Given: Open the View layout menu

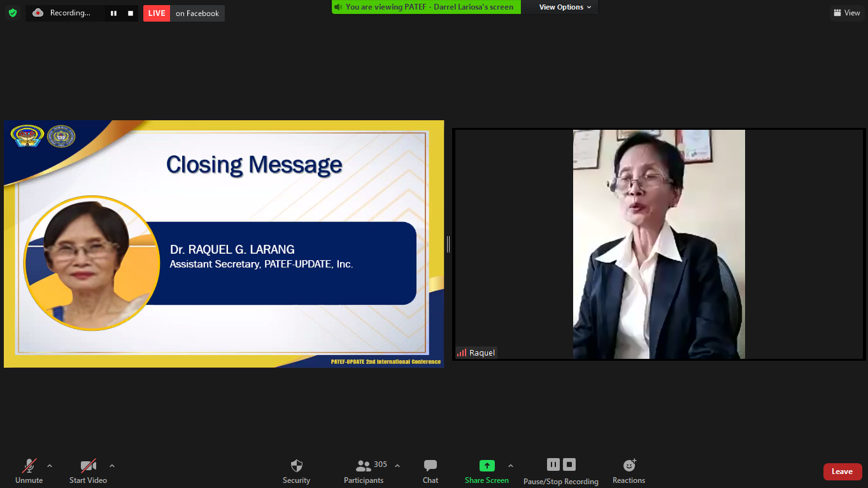Looking at the screenshot, I should tap(847, 13).
